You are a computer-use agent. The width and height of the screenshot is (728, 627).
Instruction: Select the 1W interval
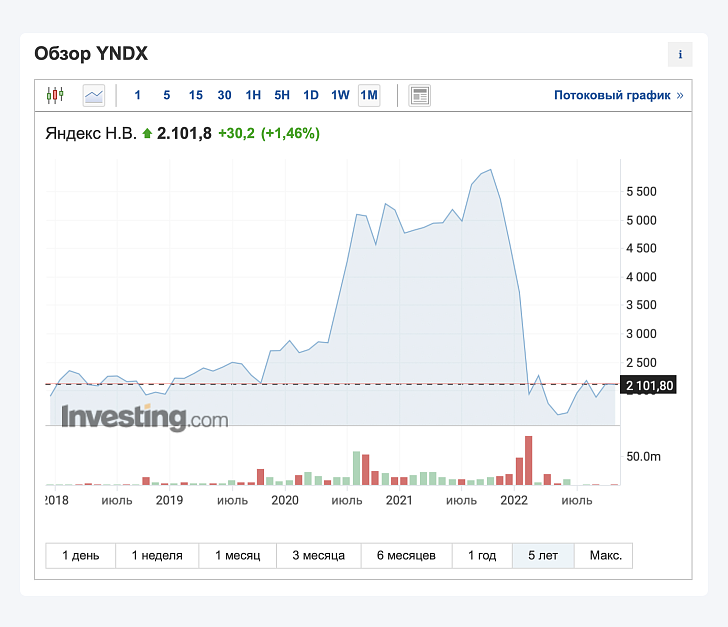340,95
